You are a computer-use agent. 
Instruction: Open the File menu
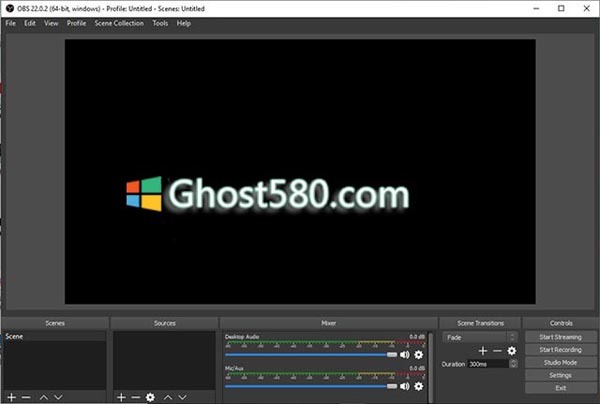(10, 23)
